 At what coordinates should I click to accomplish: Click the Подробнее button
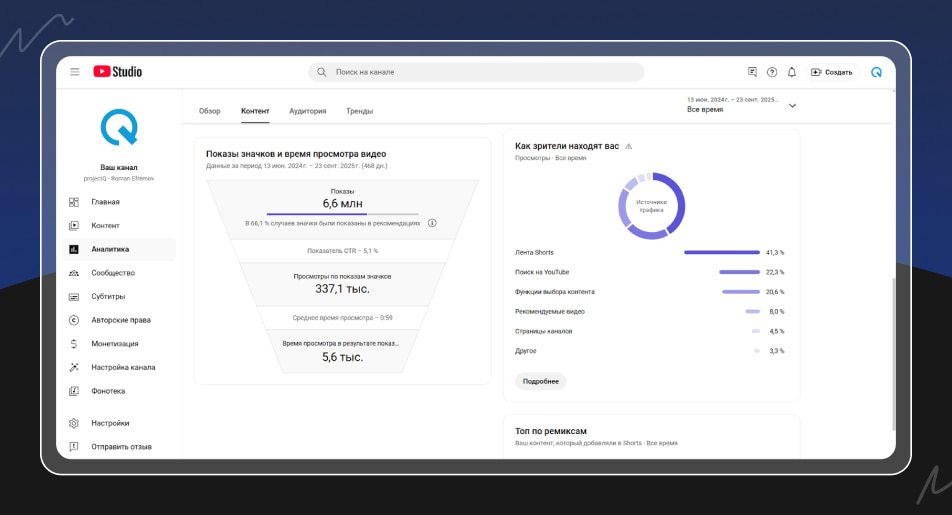tap(540, 381)
